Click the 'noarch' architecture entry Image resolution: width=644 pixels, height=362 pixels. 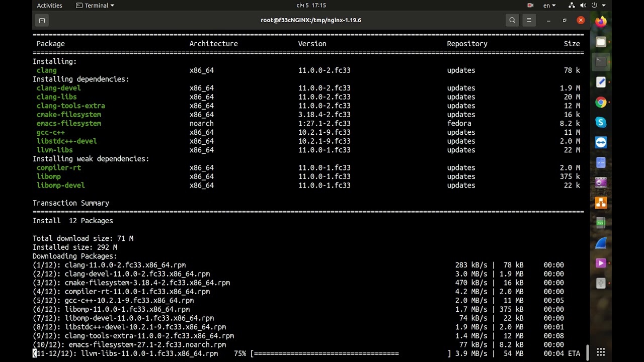[x=202, y=124]
